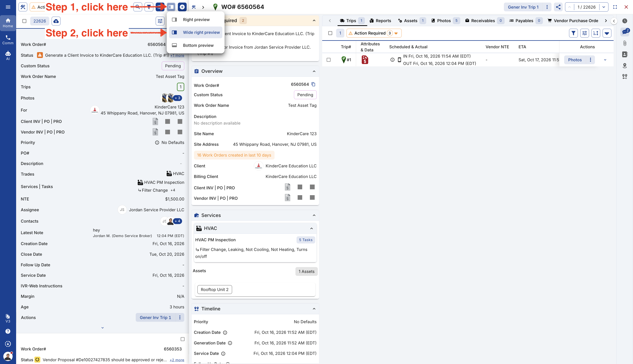633x364 pixels.
Task: Open the +1 more status link
Action: pos(177,55)
